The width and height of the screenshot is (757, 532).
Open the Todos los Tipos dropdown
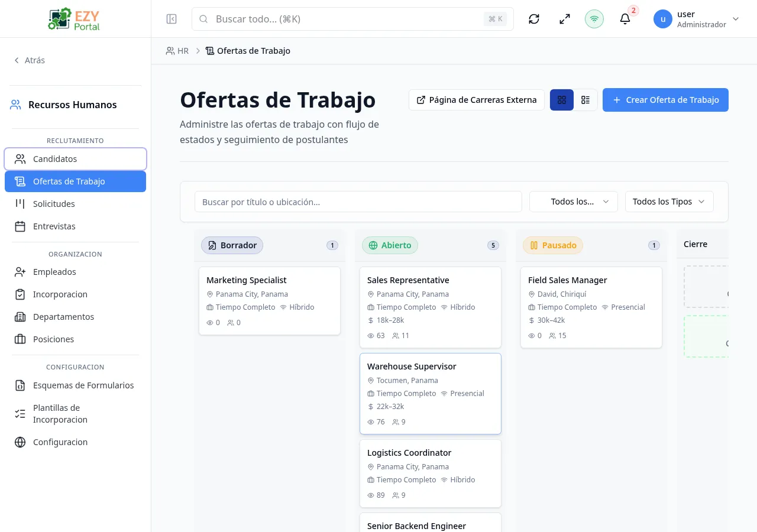tap(669, 202)
